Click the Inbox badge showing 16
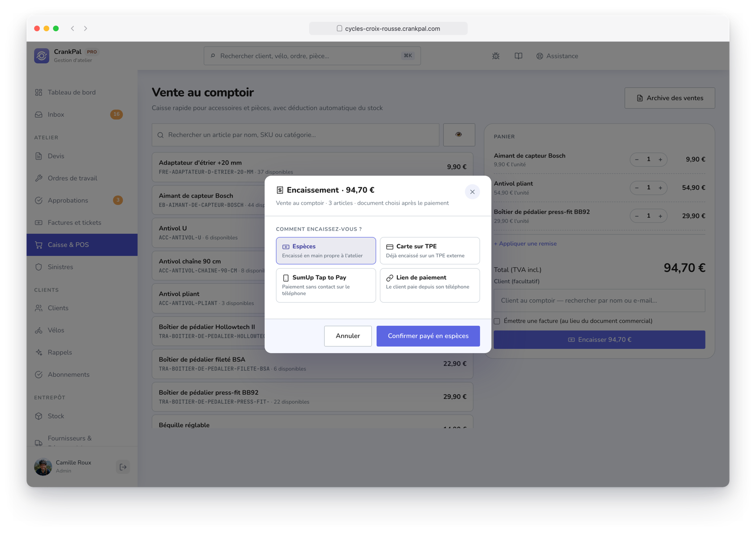This screenshot has height=534, width=756. (x=116, y=114)
